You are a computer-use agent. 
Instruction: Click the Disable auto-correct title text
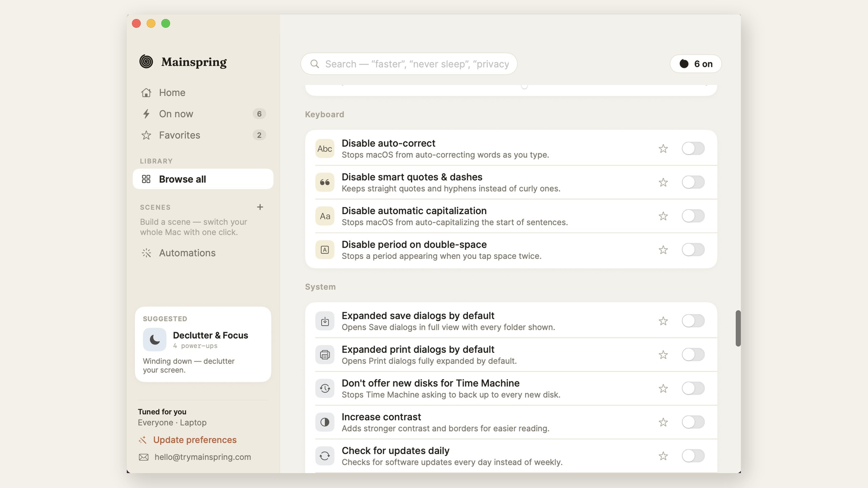click(x=388, y=143)
